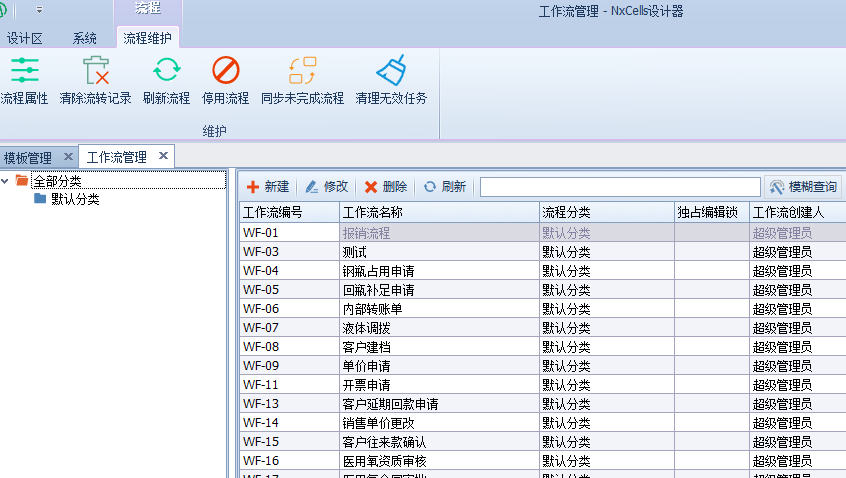Click the WF-08 number cell
The width and height of the screenshot is (846, 478).
point(289,346)
